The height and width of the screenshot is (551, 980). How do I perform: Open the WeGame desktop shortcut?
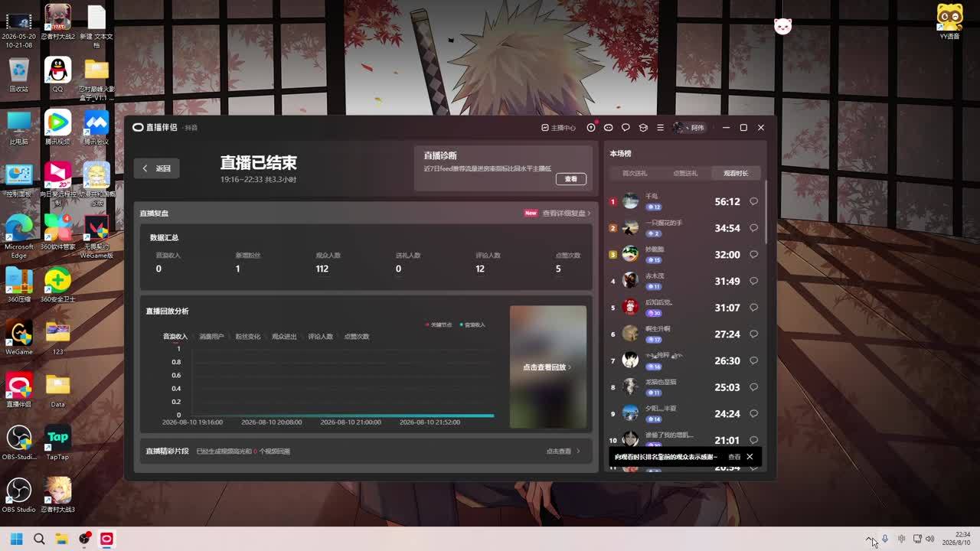(x=19, y=337)
